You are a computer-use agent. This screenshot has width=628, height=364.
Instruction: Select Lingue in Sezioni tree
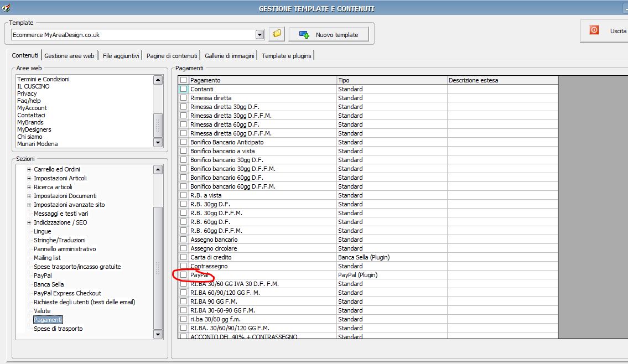click(x=43, y=231)
